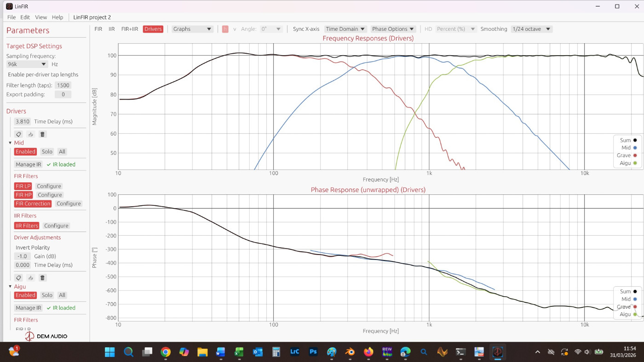Click the duplicate icon above Aigu heading
This screenshot has width=644, height=362.
[x=30, y=277]
